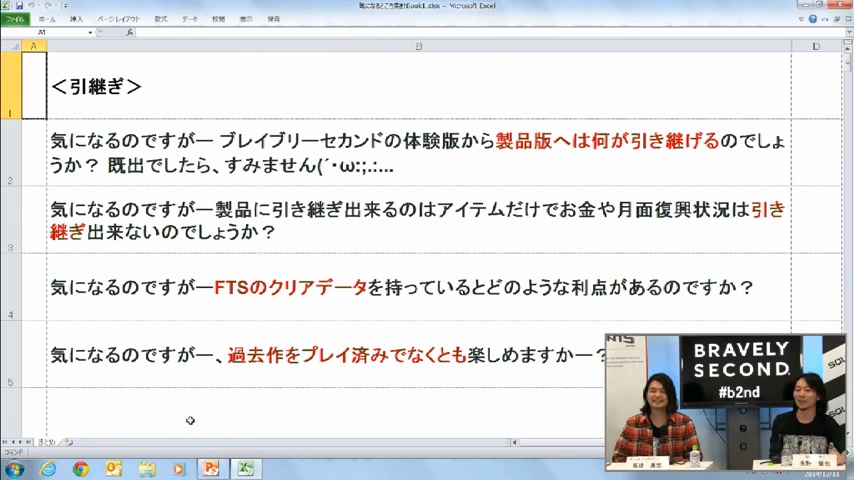Click the BRAVELY SECOND webcam overlay video

point(725,402)
